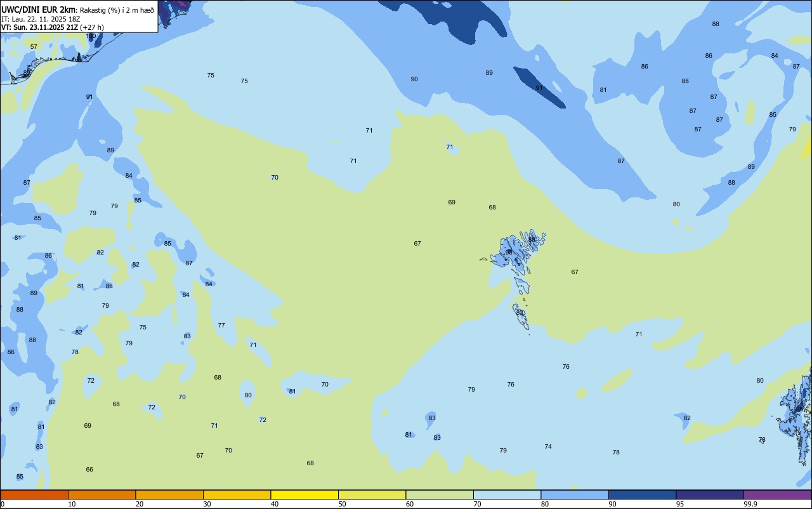Viewport: 812px width, 509px height.
Task: Select the 30–40 golden legend swatch
Action: tap(237, 494)
